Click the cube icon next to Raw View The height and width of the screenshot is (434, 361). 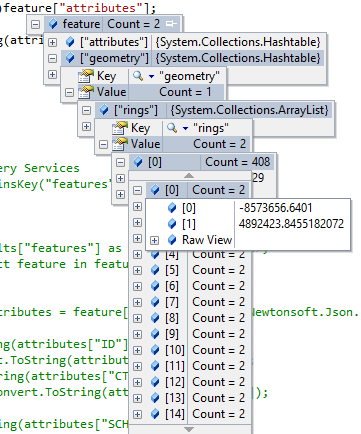172,240
